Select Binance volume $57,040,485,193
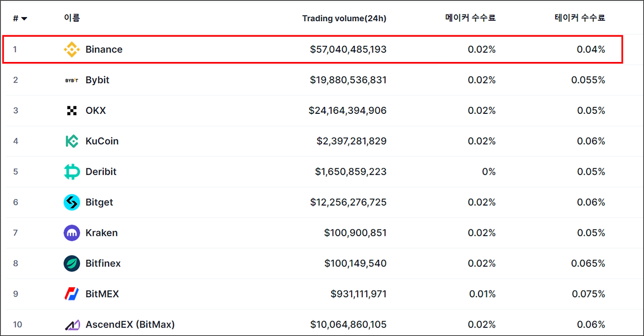The image size is (644, 336). click(x=348, y=49)
